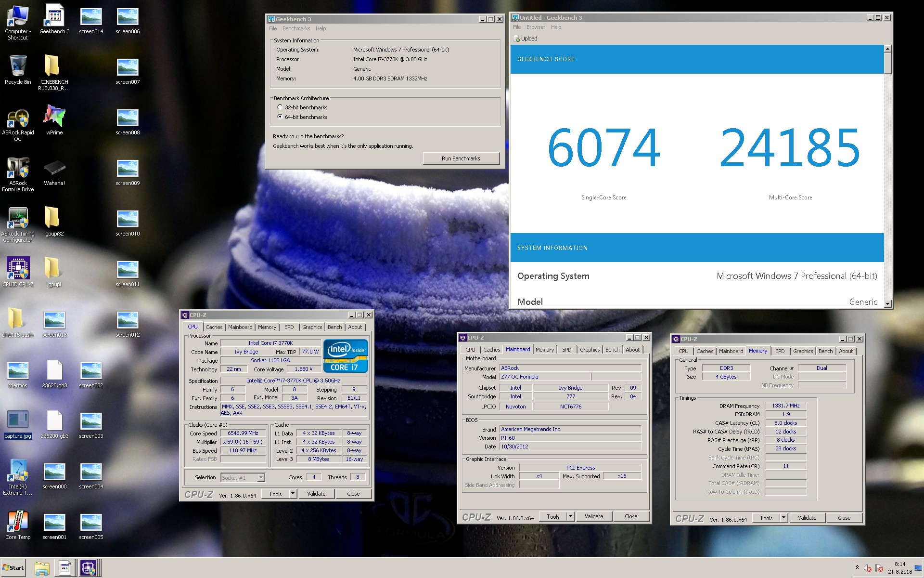
Task: Launch the wPrime desktop icon
Action: pyautogui.click(x=54, y=120)
